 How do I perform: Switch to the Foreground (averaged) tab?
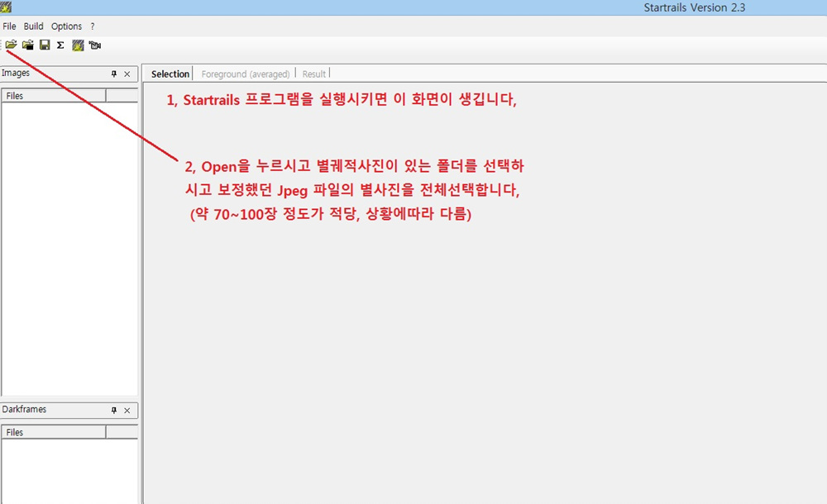pyautogui.click(x=245, y=74)
